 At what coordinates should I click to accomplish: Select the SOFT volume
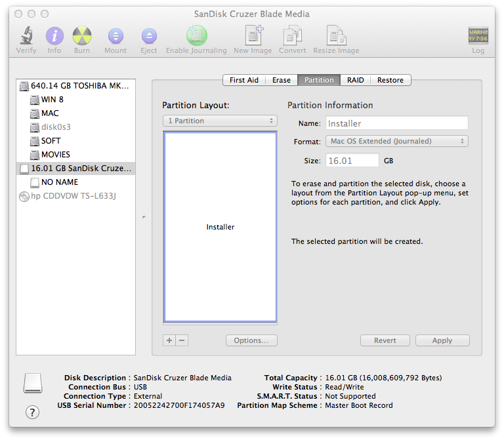coord(76,141)
